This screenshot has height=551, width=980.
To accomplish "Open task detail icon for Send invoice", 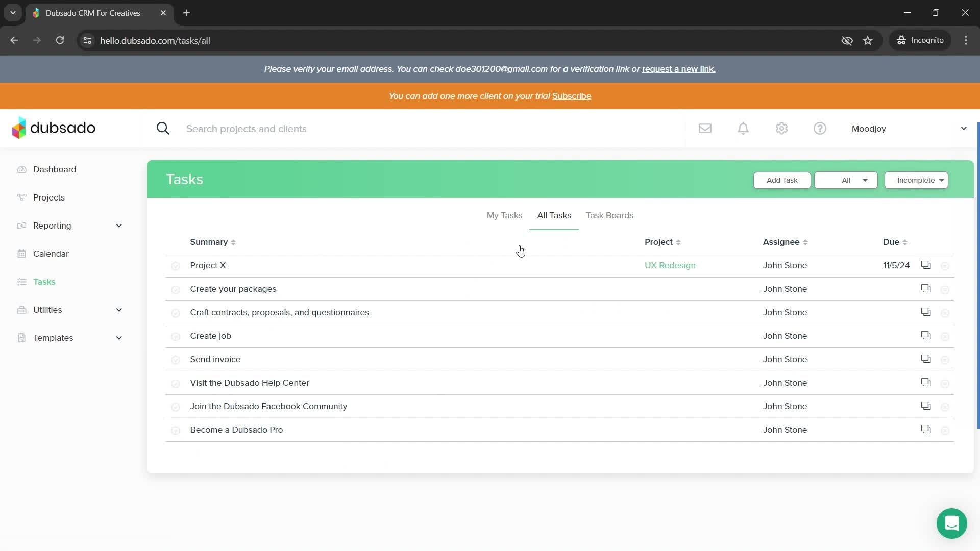I will pos(926,359).
